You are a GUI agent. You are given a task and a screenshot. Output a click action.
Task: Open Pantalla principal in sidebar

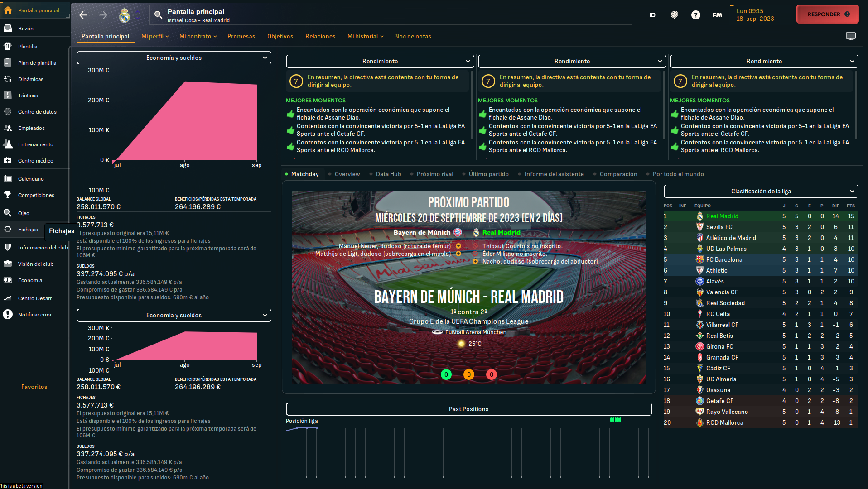35,10
